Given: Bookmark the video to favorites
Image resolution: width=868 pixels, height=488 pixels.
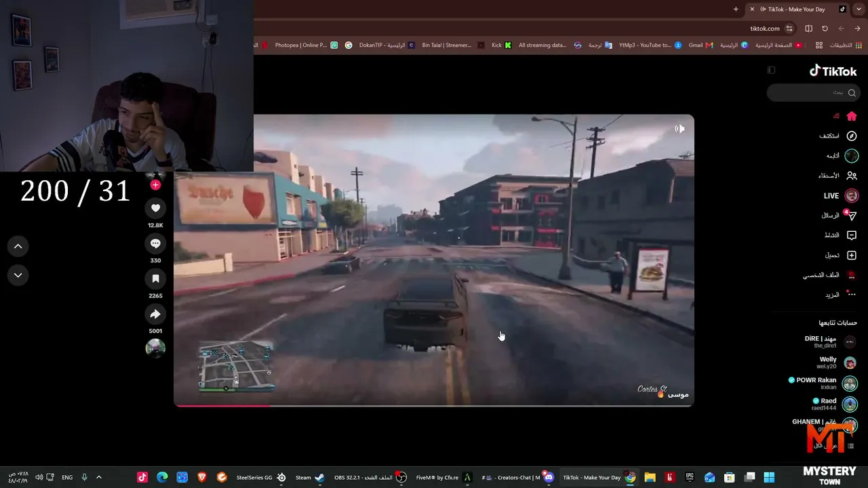Looking at the screenshot, I should [x=155, y=279].
